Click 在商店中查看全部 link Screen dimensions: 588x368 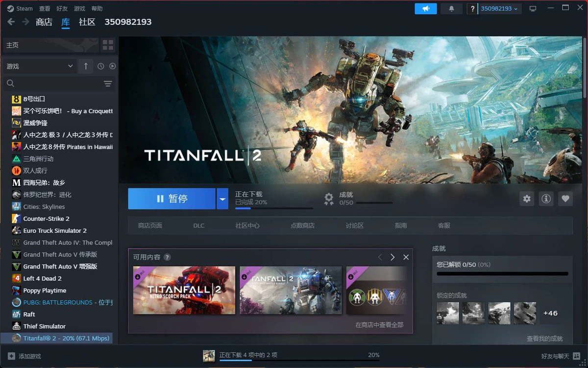click(379, 325)
